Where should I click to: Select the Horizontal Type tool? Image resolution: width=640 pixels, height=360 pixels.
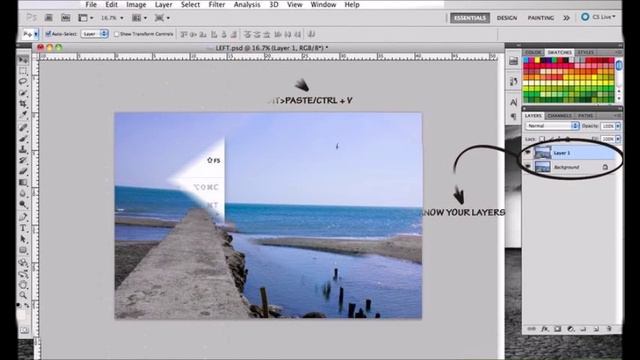pyautogui.click(x=23, y=228)
